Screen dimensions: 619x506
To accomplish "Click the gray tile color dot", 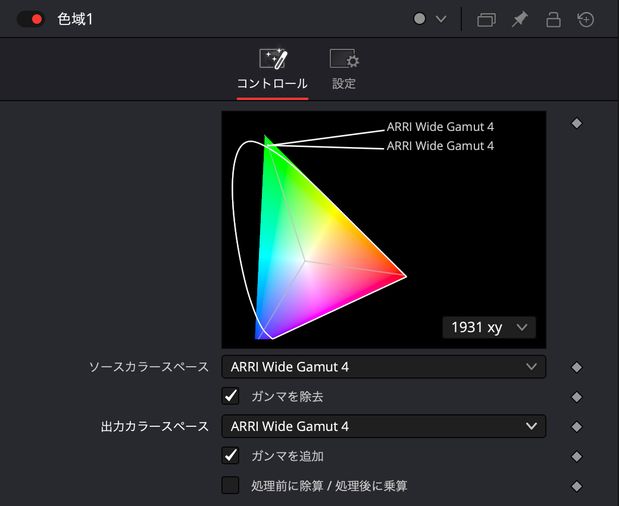I will click(x=419, y=19).
